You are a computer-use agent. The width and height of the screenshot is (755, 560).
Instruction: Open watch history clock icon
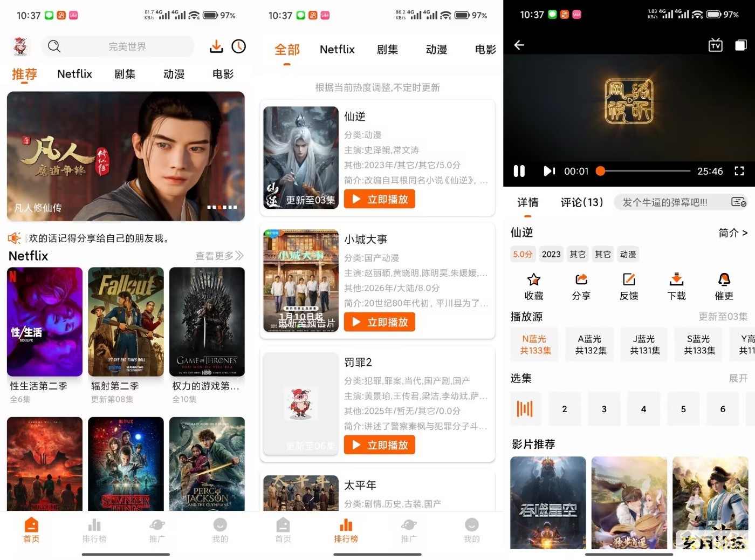tap(238, 46)
